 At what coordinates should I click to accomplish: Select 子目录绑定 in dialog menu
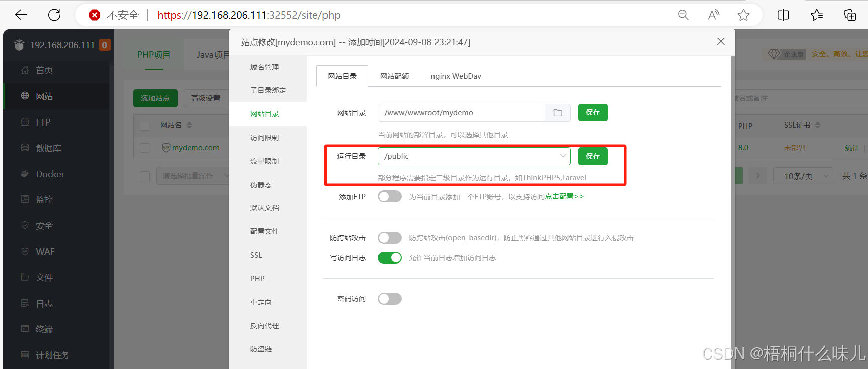pos(268,90)
